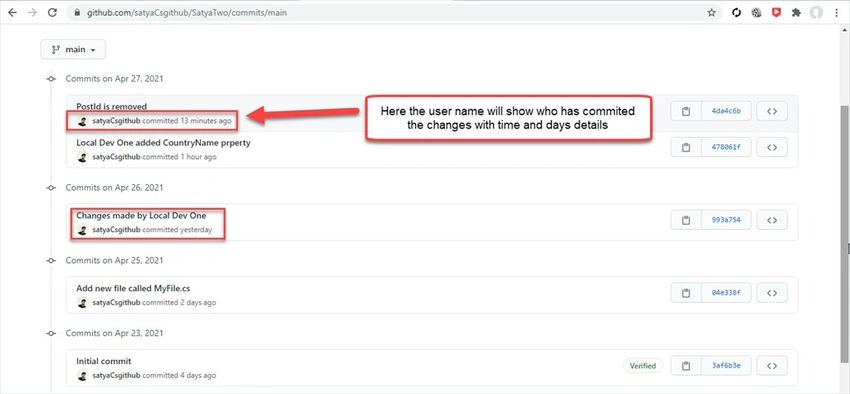
Task: Click 'Commits on Apr 23, 2021' heading
Action: (x=114, y=333)
